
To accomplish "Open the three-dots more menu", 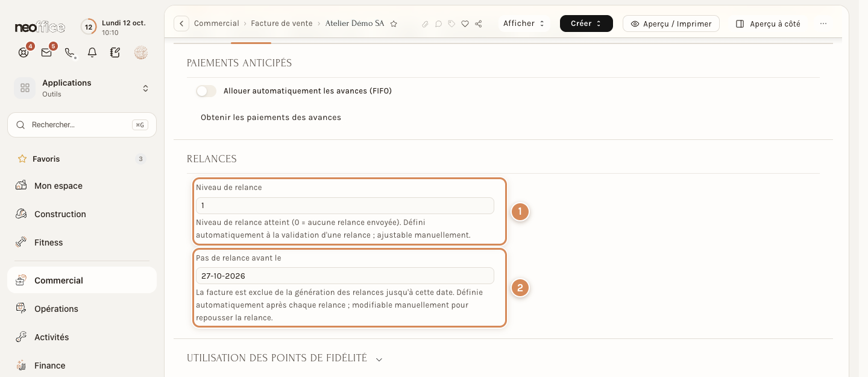I will point(823,24).
